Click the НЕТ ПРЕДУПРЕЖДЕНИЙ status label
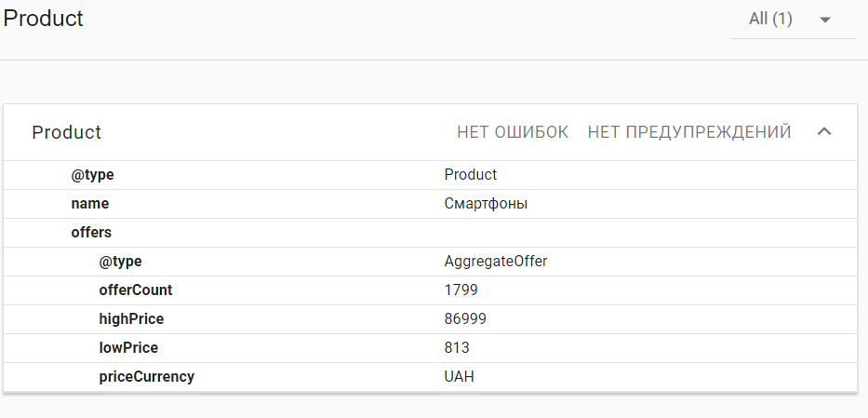 click(x=689, y=132)
